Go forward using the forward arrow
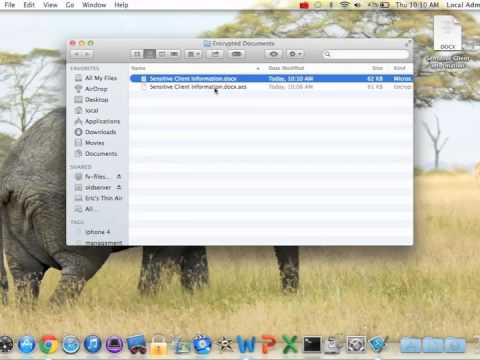 88,54
